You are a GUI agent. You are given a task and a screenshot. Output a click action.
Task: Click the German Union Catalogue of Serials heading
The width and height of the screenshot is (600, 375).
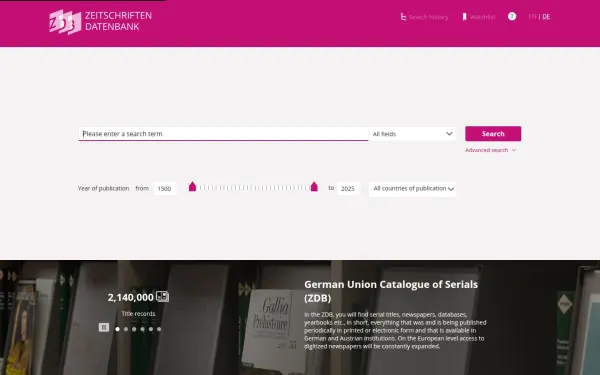[391, 291]
